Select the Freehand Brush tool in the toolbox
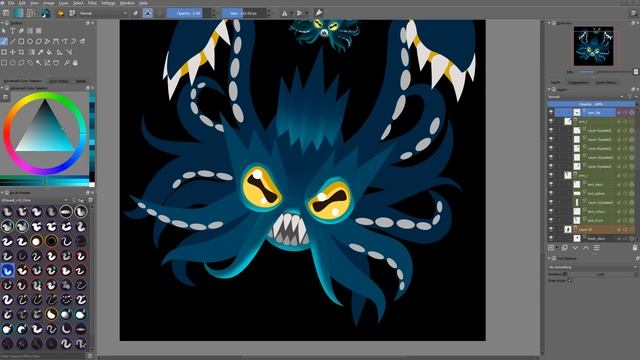 (4, 41)
